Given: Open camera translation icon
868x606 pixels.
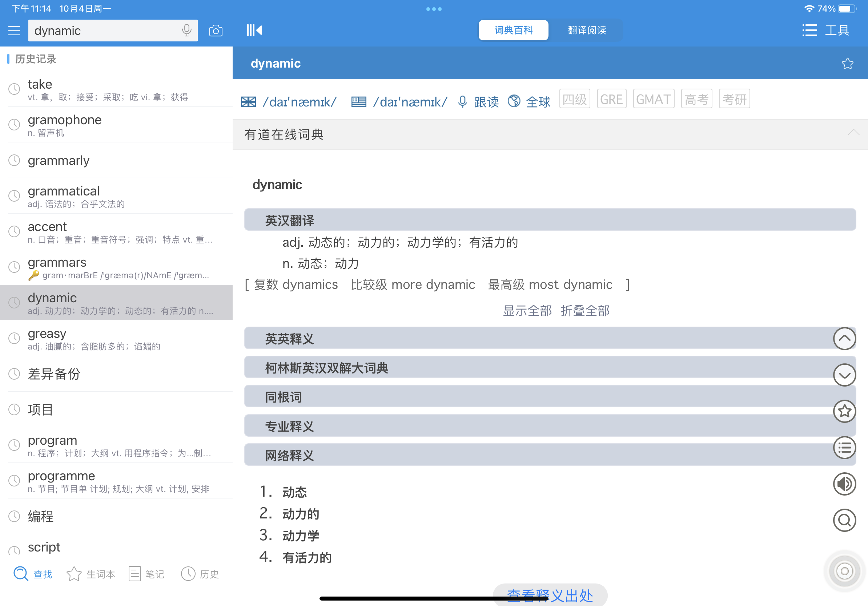Looking at the screenshot, I should pos(216,31).
